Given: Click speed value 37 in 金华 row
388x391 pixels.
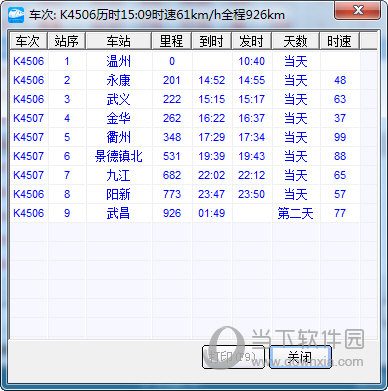Looking at the screenshot, I should pyautogui.click(x=340, y=118).
